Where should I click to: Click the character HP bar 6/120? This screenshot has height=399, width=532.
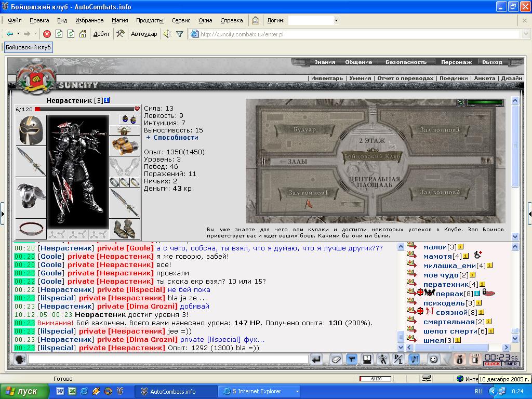tap(84, 109)
